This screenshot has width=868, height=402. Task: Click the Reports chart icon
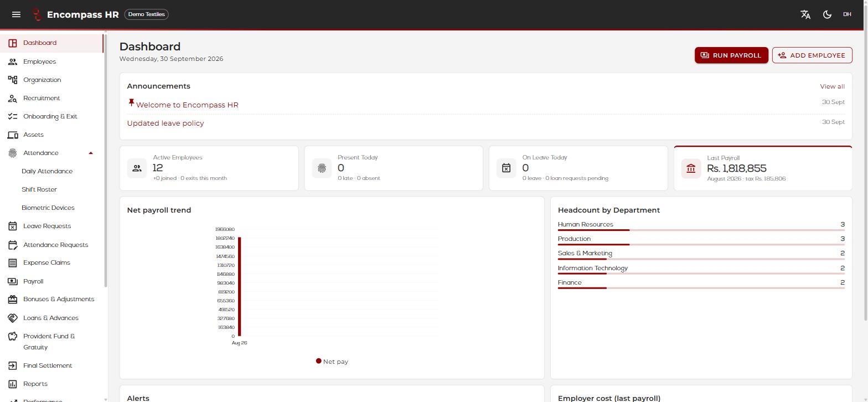(x=13, y=384)
